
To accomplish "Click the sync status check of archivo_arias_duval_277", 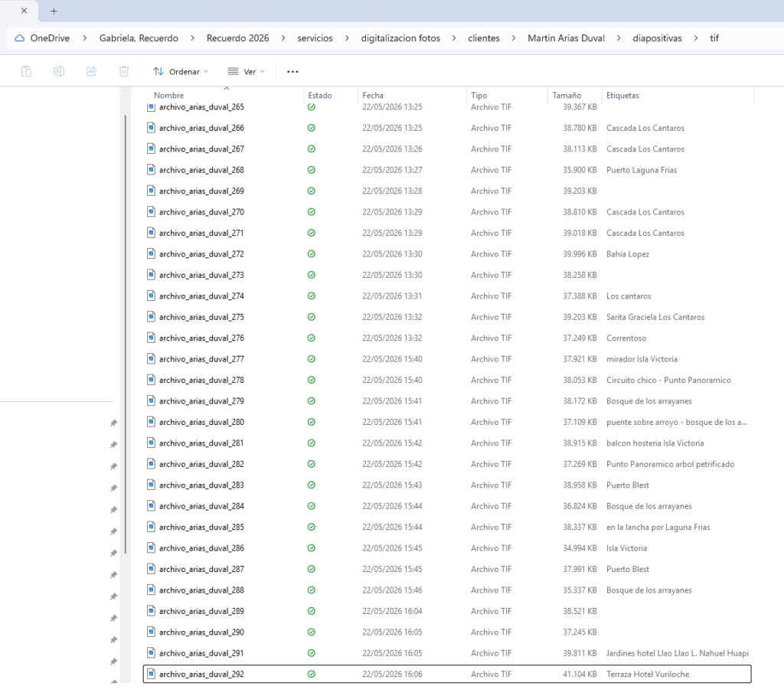I will pyautogui.click(x=312, y=359).
